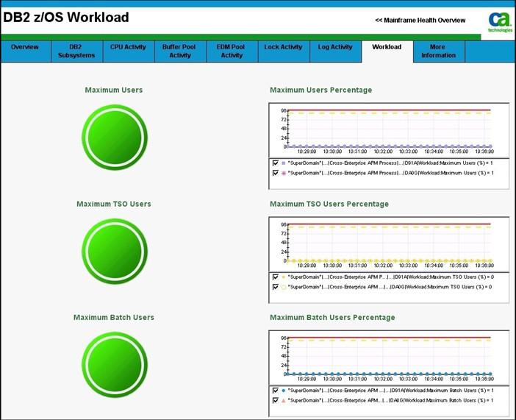This screenshot has height=420, width=516.
Task: Click the Maximum TSO Users status indicator
Action: 115,252
